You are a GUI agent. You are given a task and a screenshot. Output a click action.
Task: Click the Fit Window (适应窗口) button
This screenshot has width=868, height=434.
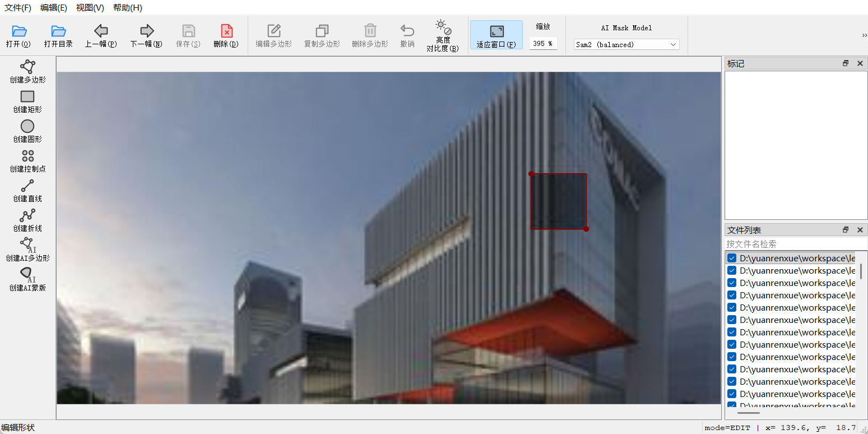pyautogui.click(x=496, y=35)
